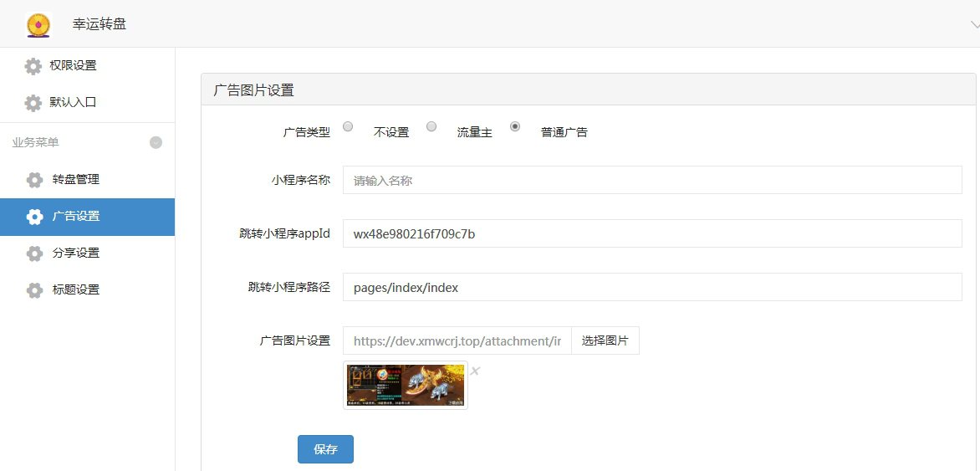Click the gear icon beside 广告设置
980x471 pixels.
click(x=34, y=217)
